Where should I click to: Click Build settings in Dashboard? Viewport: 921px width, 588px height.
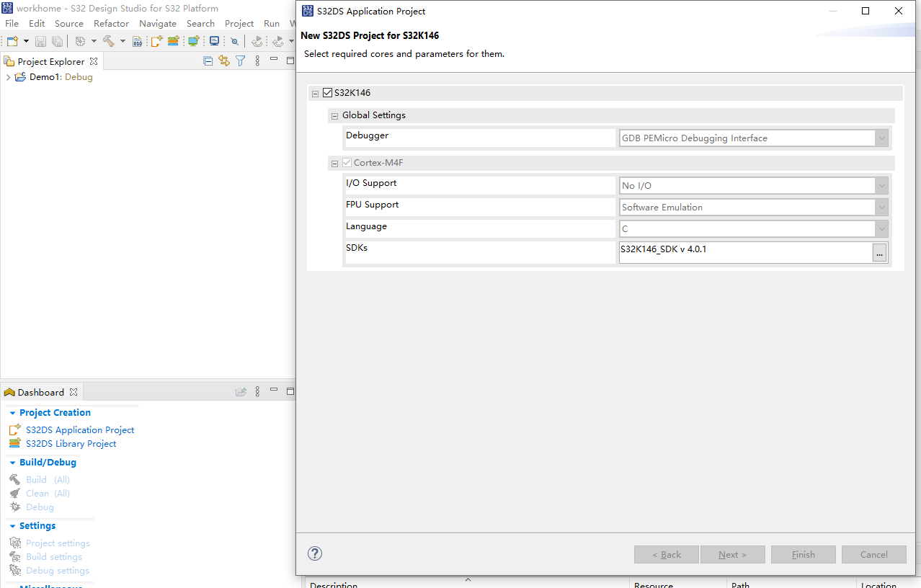(x=54, y=556)
